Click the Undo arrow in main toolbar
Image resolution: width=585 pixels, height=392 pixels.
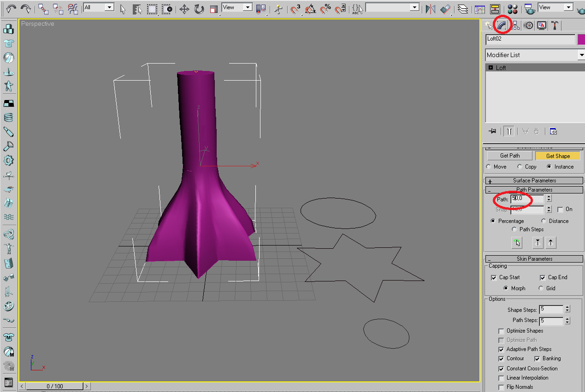pyautogui.click(x=12, y=8)
